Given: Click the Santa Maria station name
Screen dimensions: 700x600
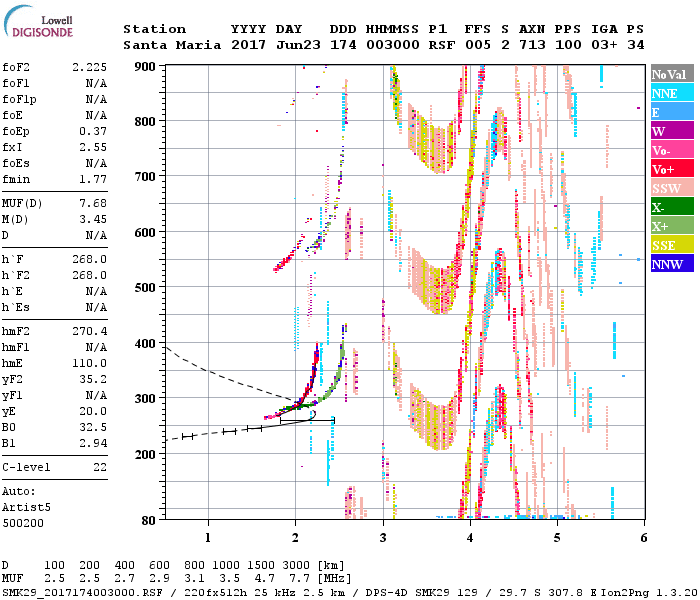Looking at the screenshot, I should pyautogui.click(x=172, y=46).
